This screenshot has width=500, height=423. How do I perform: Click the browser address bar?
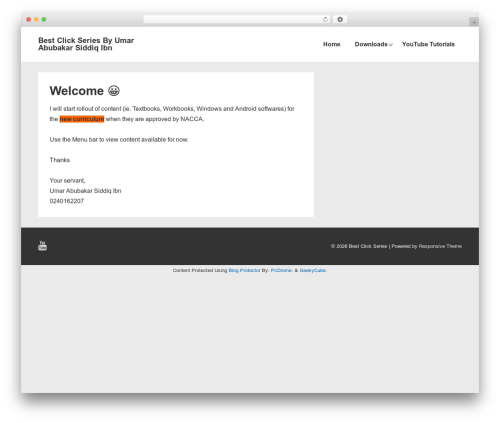tap(237, 20)
